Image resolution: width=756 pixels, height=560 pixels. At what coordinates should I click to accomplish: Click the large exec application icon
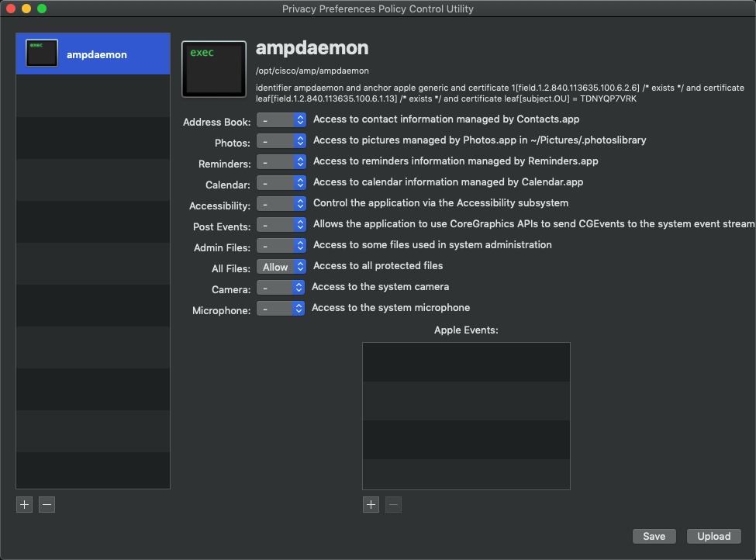pyautogui.click(x=214, y=69)
